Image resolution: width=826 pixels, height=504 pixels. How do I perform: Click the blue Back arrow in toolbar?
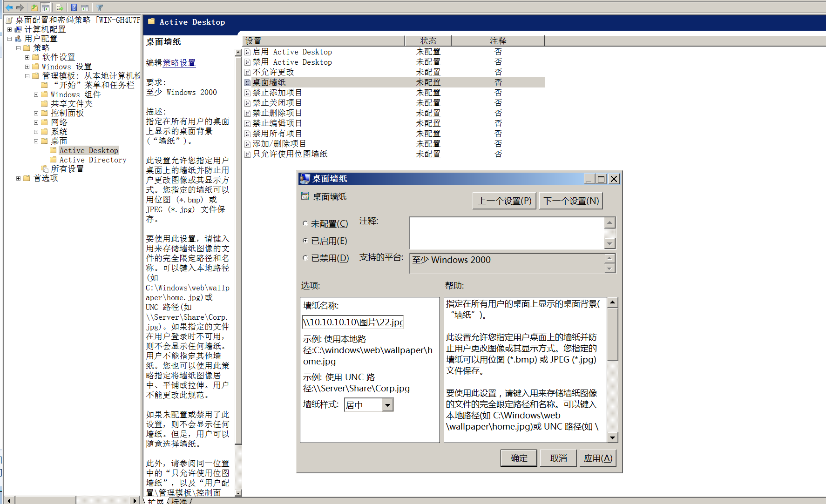tap(9, 7)
